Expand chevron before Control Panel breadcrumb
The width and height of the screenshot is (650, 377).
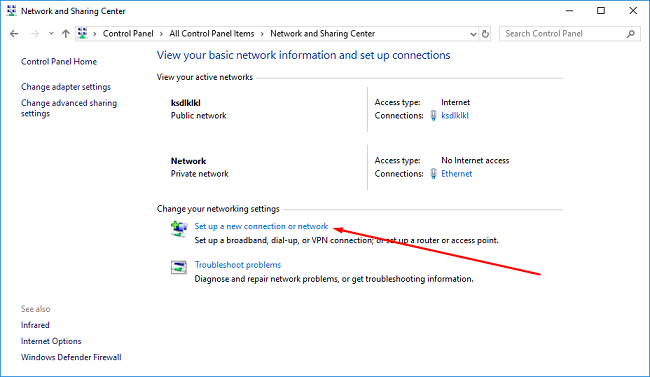[x=95, y=34]
